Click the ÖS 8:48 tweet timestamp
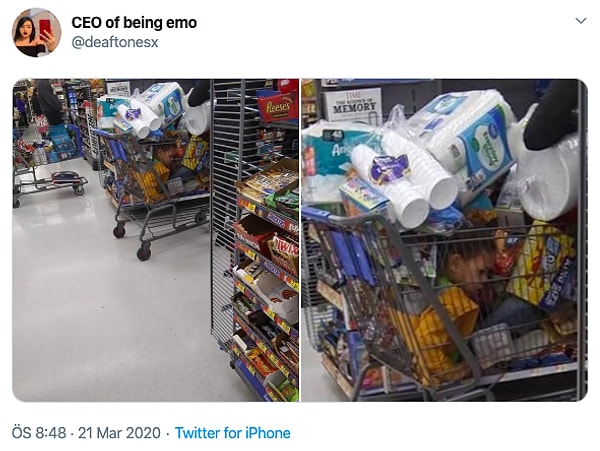This screenshot has width=600, height=451. 39,433
